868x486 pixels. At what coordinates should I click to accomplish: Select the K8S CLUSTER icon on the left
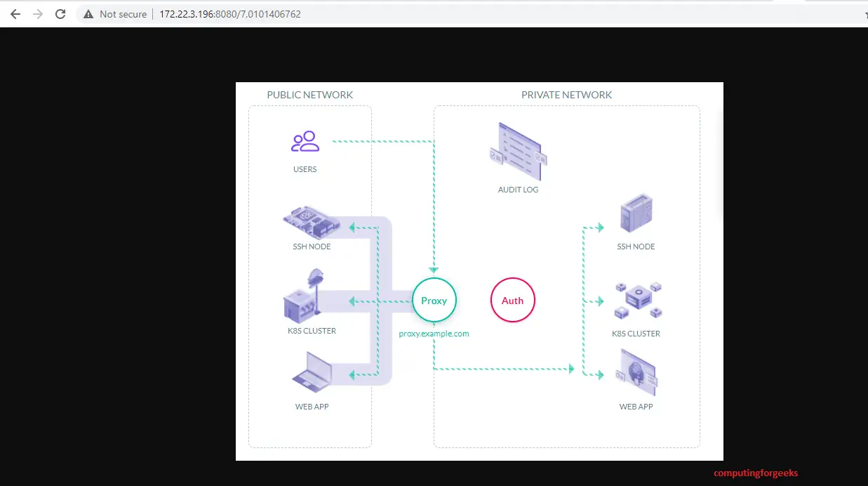[x=303, y=301]
